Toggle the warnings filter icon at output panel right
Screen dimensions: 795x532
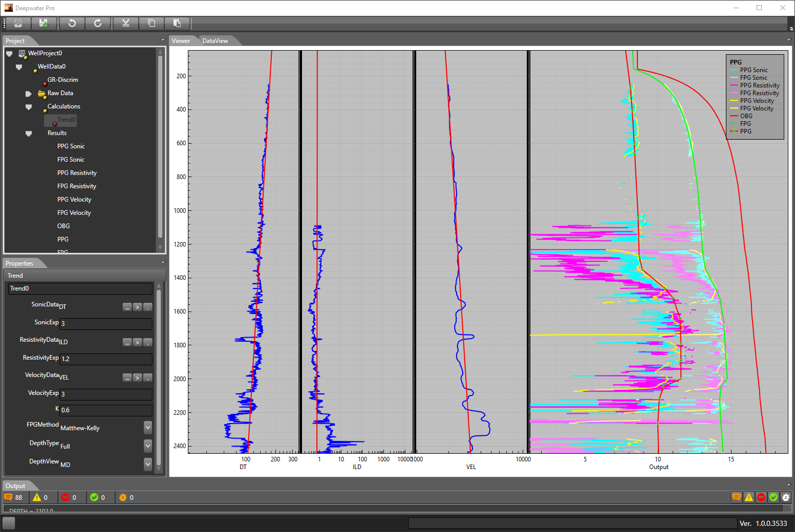[749, 497]
